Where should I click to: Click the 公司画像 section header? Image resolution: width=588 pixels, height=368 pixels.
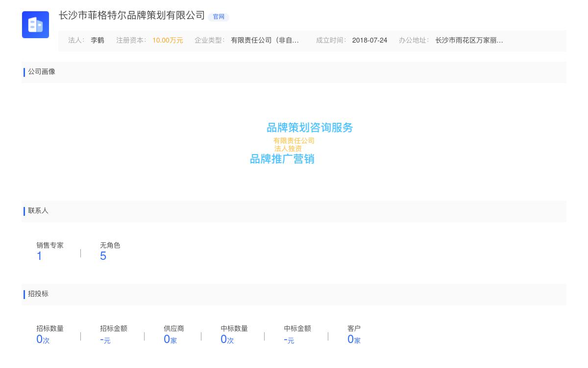[42, 72]
